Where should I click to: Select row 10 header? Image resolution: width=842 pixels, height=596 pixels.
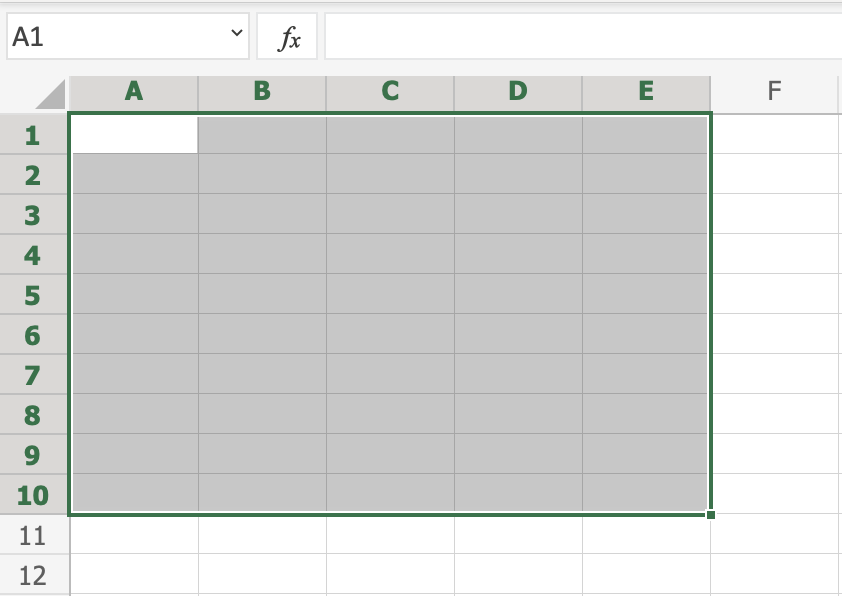coord(33,495)
